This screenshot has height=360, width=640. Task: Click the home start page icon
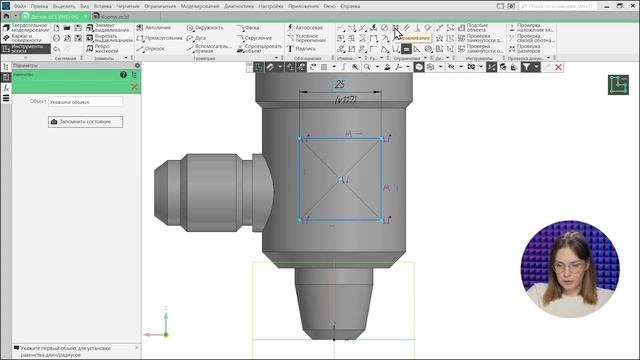coord(6,16)
